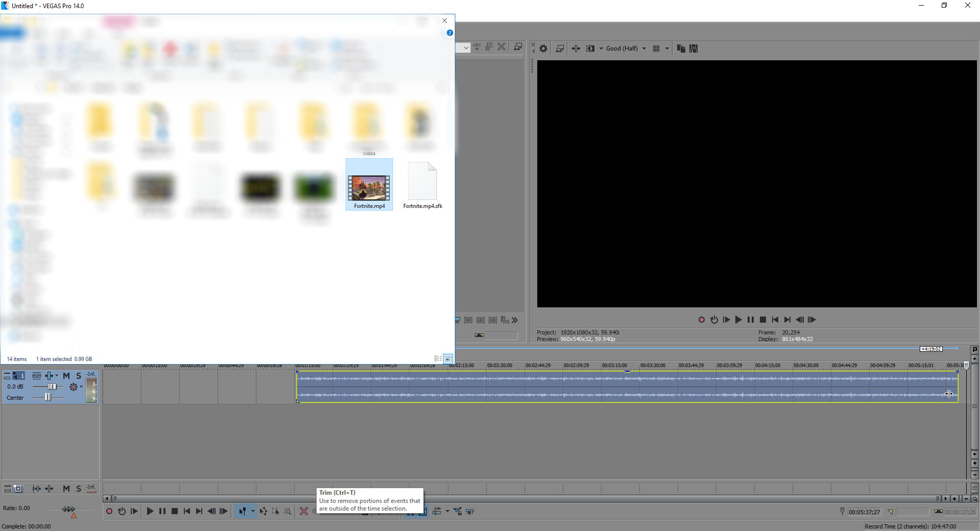Switch file browser to details view
The width and height of the screenshot is (980, 531).
coord(438,359)
